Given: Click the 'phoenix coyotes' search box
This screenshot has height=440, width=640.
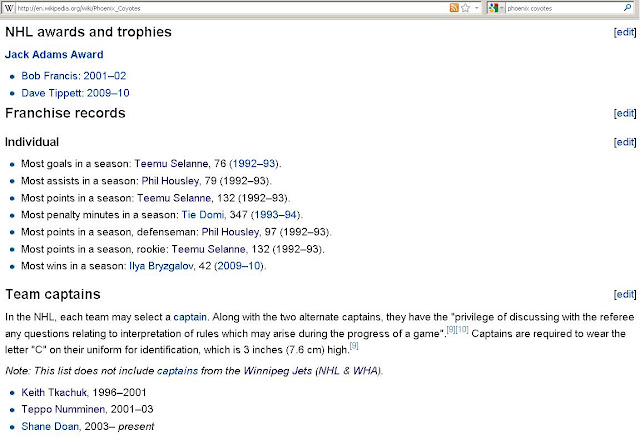Looking at the screenshot, I should coord(564,8).
